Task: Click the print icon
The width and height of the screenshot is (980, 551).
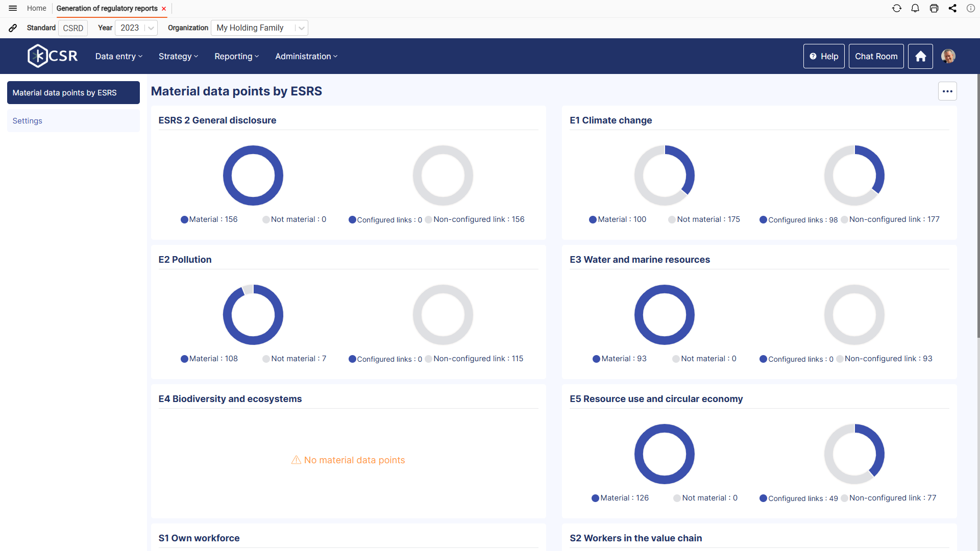Action: coord(934,8)
